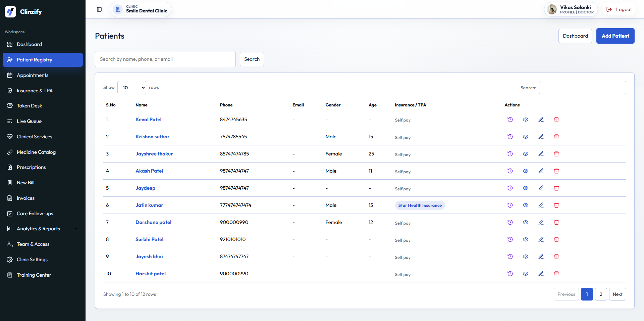Open Training Center page

pyautogui.click(x=43, y=275)
